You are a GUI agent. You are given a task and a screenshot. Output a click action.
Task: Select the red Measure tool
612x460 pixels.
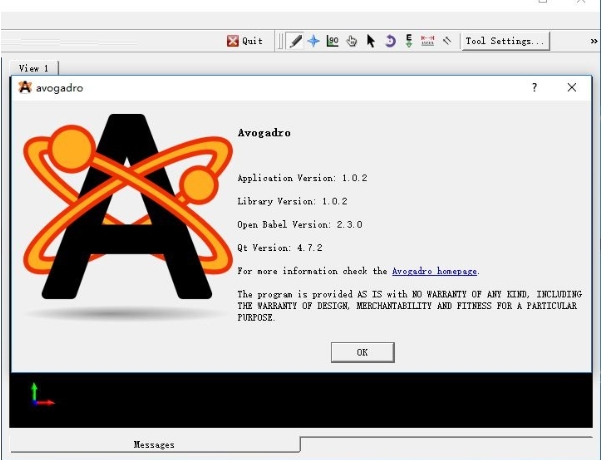[427, 41]
